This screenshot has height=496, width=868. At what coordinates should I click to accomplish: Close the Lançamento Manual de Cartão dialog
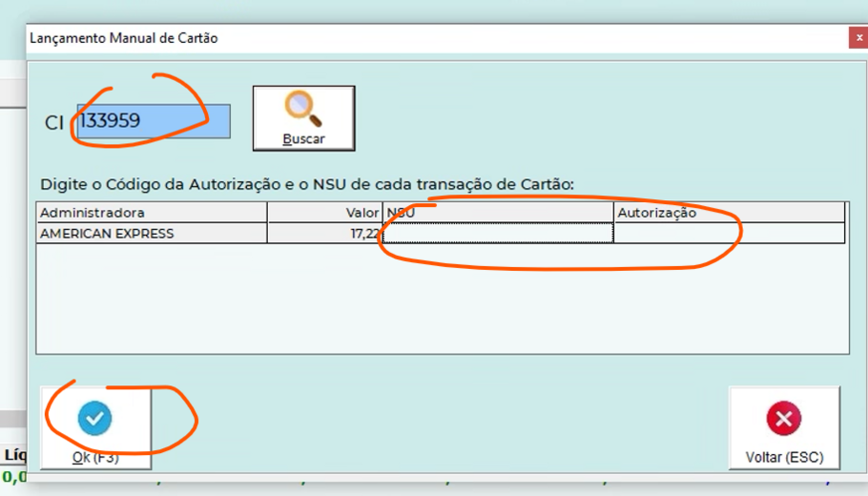coord(858,37)
